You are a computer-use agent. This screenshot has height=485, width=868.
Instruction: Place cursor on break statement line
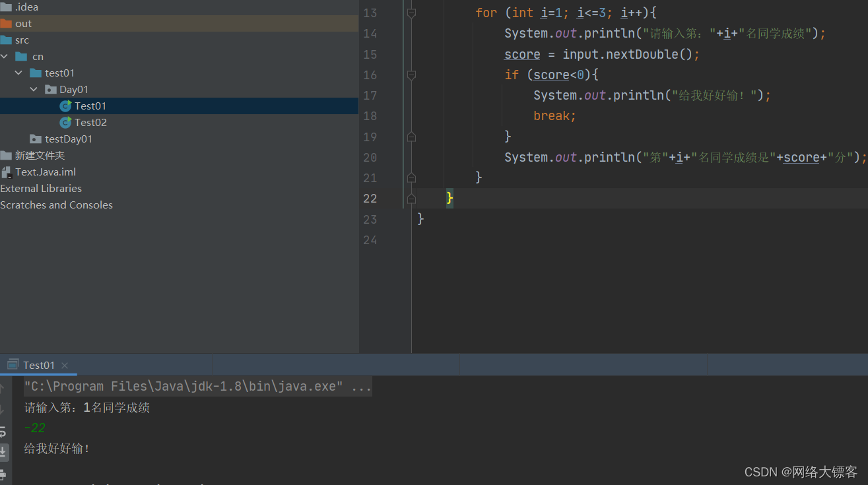[x=555, y=116]
